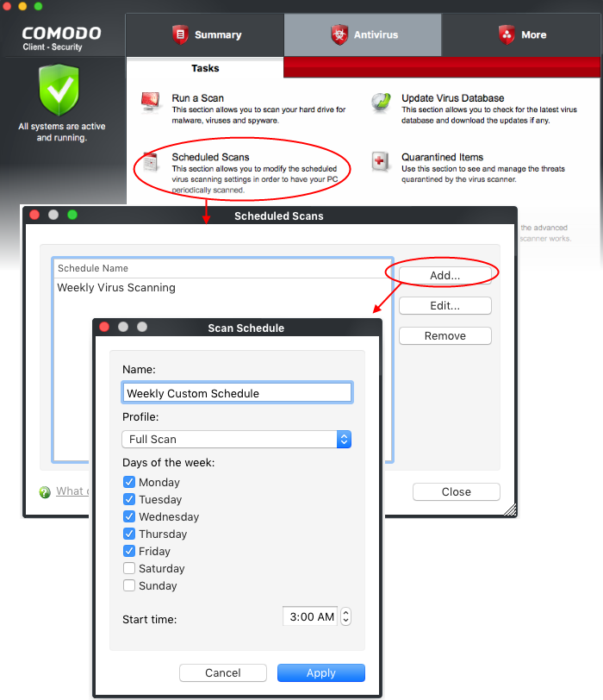603x700 pixels.
Task: Click Add in Scheduled Scans window
Action: tap(445, 276)
